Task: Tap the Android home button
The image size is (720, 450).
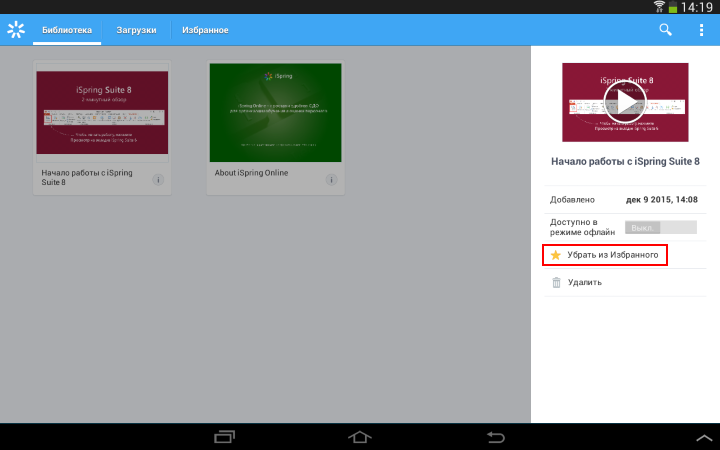Action: [x=360, y=437]
